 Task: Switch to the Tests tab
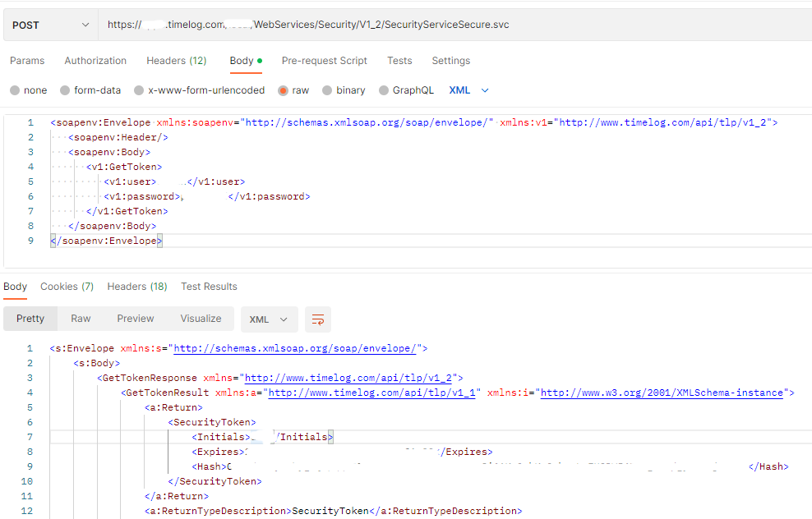pos(399,61)
